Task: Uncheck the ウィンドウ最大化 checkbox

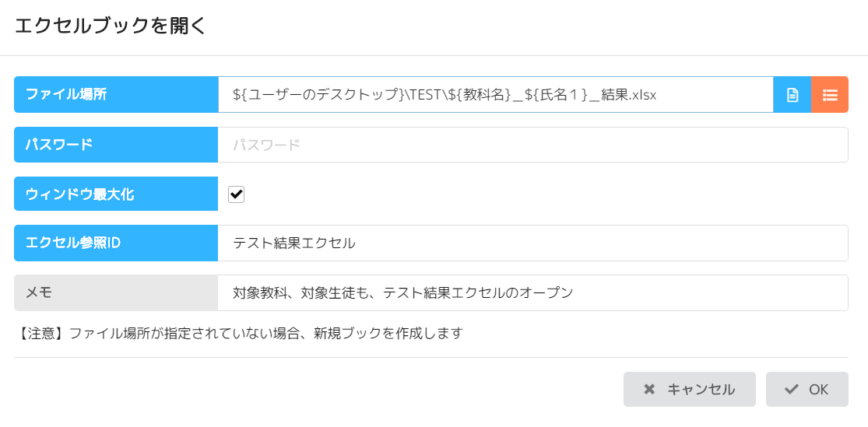Action: (x=236, y=194)
